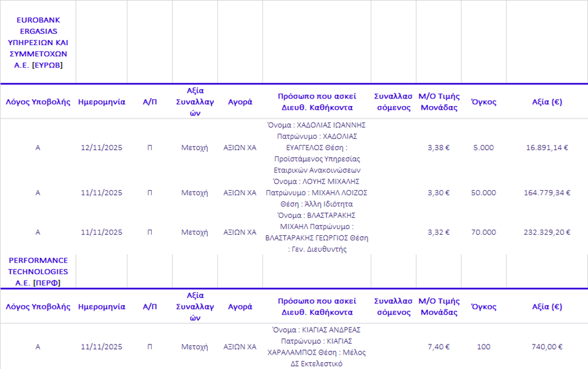Image resolution: width=588 pixels, height=369 pixels.
Task: Click the Performance table's Αξία (€) header
Action: tap(547, 307)
